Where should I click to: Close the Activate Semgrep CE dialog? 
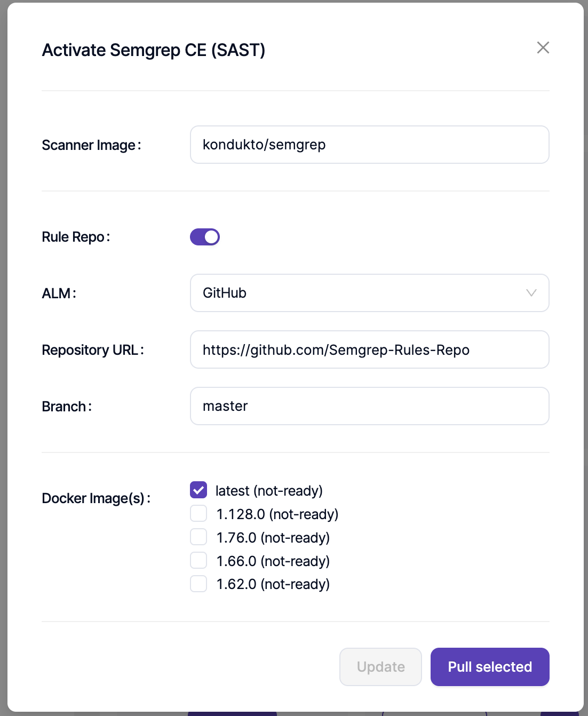click(543, 47)
